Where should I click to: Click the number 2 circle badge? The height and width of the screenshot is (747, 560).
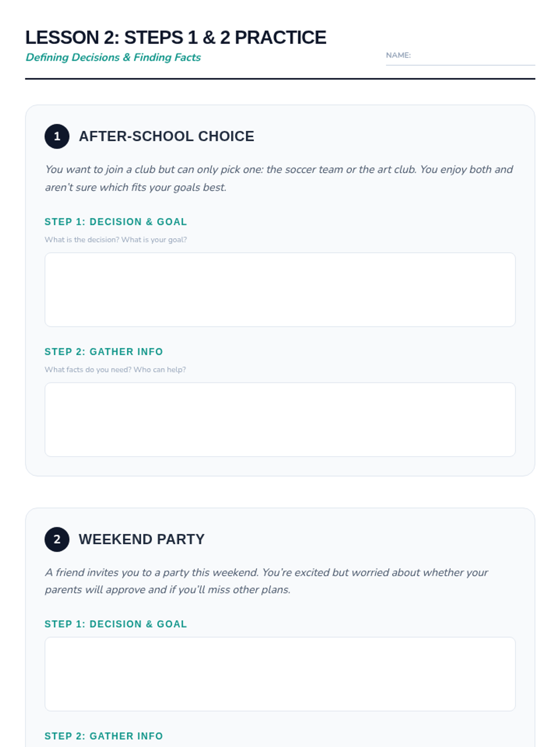(x=57, y=539)
